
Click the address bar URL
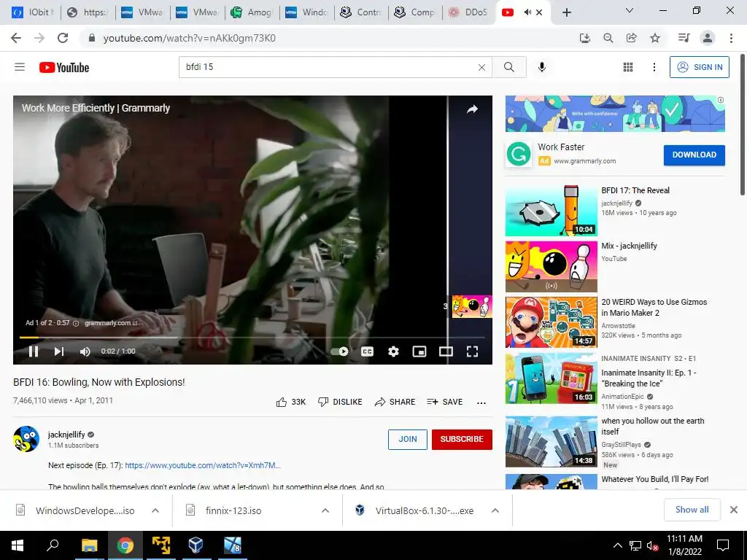(189, 38)
